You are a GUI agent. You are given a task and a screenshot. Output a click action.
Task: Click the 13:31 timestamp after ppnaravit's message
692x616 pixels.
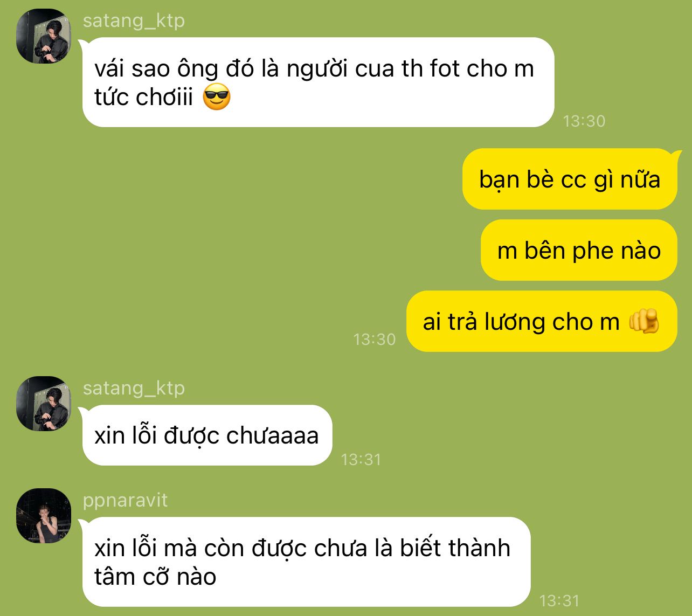[559, 600]
